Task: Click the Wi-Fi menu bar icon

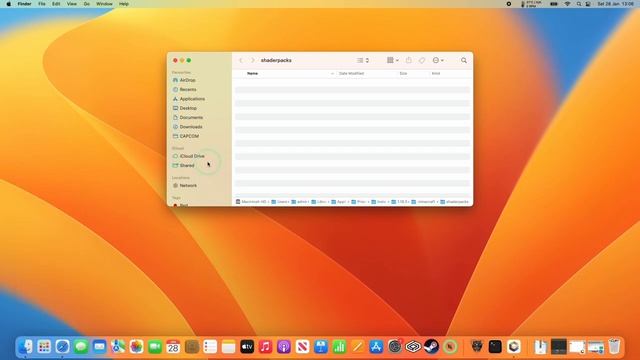Action: coord(567,4)
